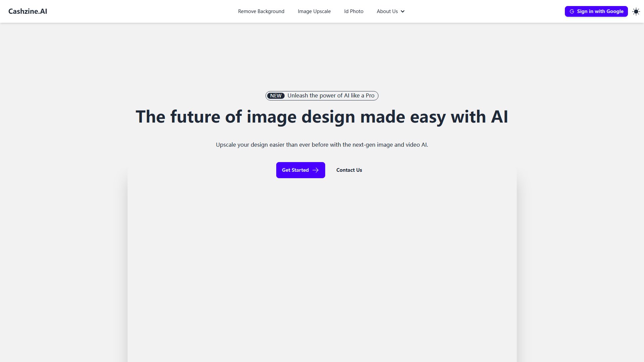Go to the Image Upscale page
This screenshot has height=362, width=644.
314,11
